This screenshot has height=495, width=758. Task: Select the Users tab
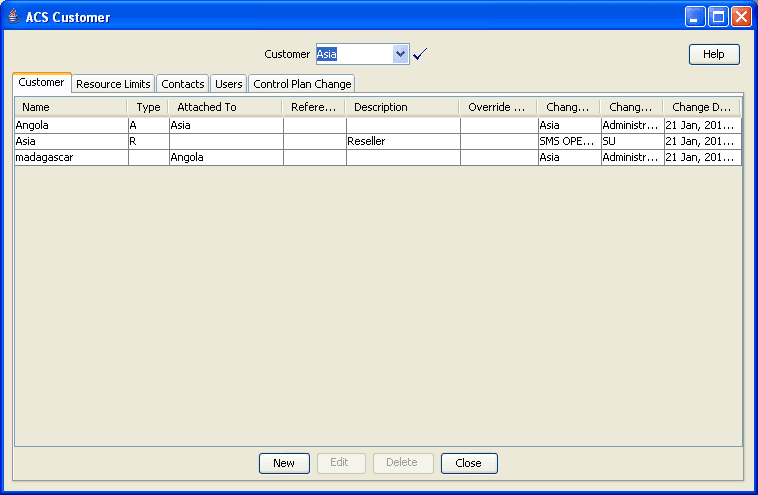(x=229, y=84)
